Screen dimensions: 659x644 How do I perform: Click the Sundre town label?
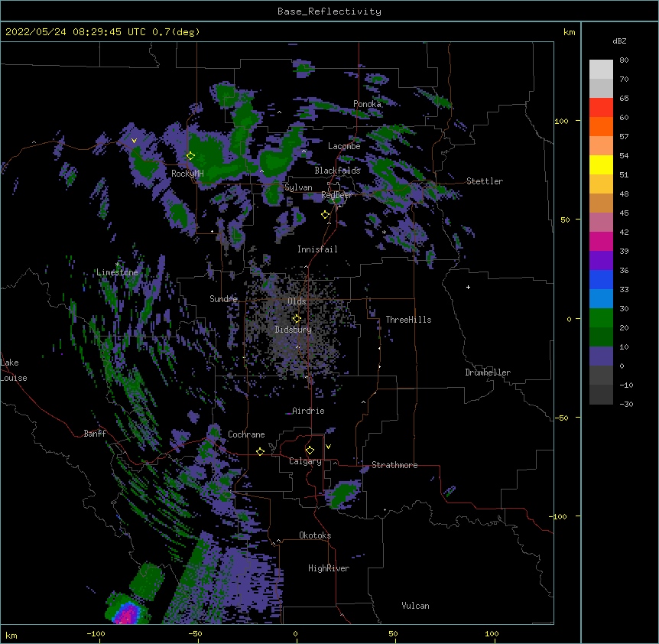tap(223, 299)
